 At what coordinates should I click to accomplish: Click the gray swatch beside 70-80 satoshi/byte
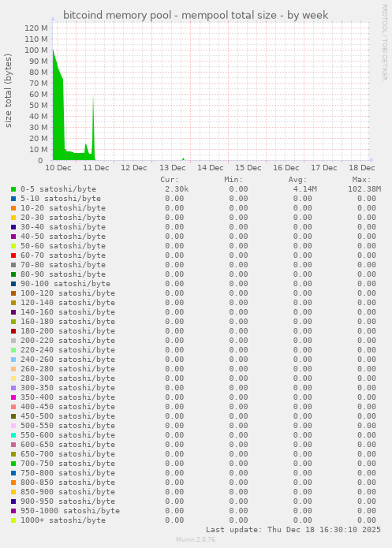coord(13,265)
